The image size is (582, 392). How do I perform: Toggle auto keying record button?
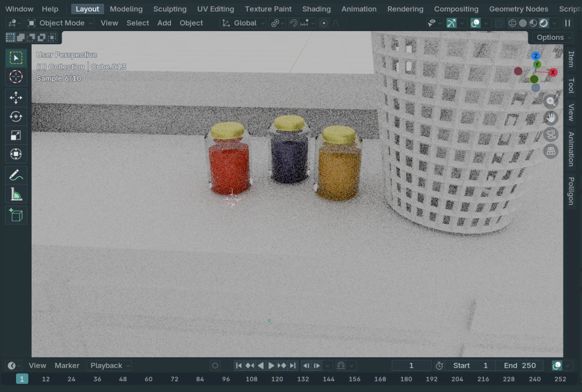pyautogui.click(x=215, y=366)
